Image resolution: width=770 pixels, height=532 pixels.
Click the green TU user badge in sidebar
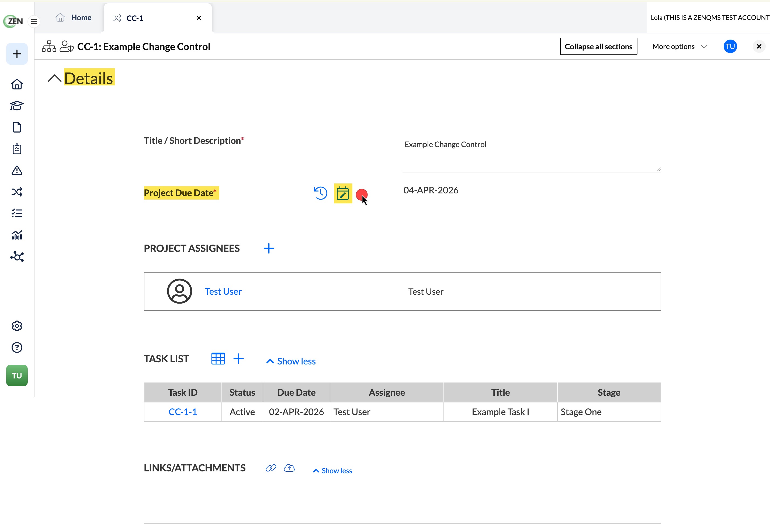pyautogui.click(x=17, y=376)
